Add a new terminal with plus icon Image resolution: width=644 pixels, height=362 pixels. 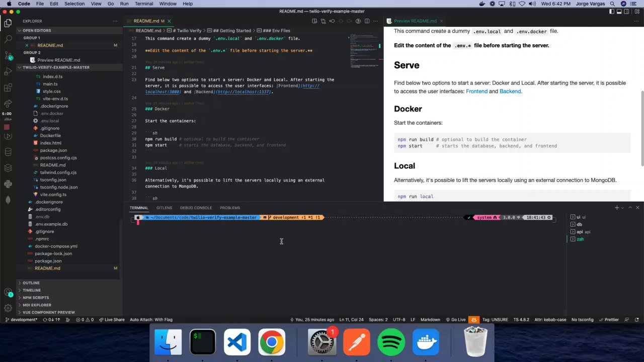point(616,208)
